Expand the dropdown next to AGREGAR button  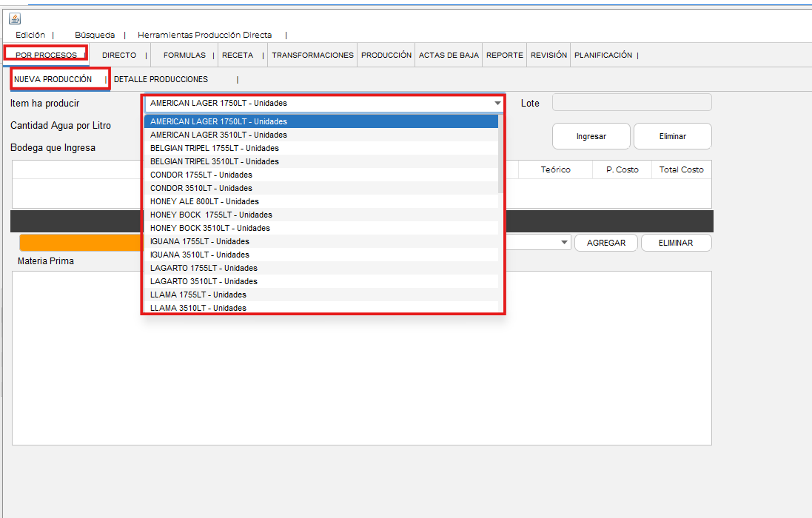tap(565, 243)
